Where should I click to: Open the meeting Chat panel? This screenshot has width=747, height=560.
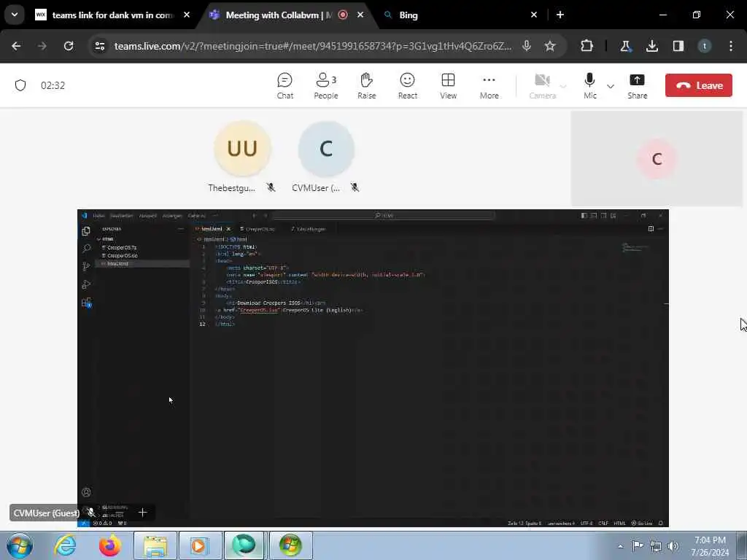click(x=285, y=86)
